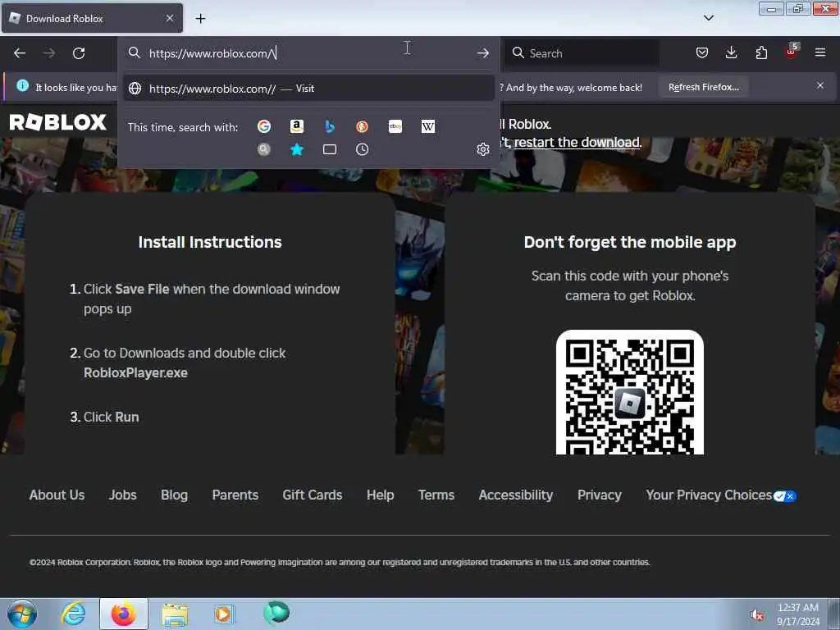The height and width of the screenshot is (630, 840).
Task: Go back to previous page
Action: [x=20, y=53]
